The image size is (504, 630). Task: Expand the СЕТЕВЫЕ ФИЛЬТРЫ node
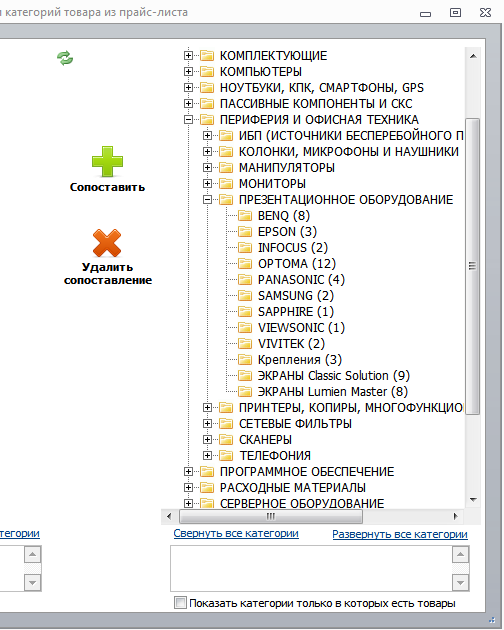coord(207,423)
